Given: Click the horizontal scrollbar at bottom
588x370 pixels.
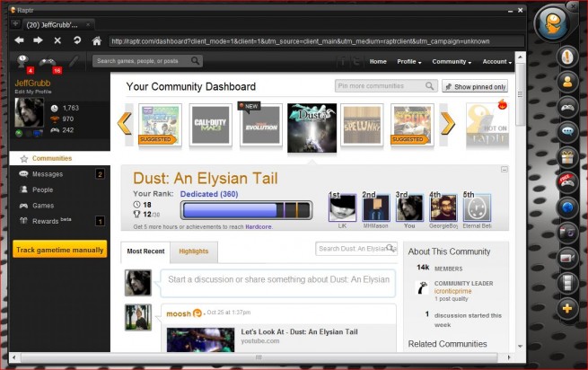Looking at the screenshot, I should 259,357.
